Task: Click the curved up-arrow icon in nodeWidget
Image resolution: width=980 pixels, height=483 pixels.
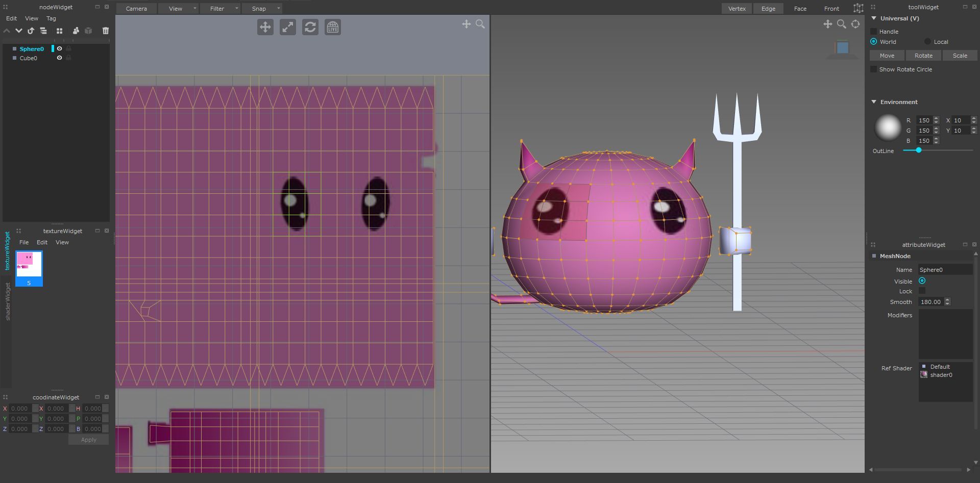Action: pos(31,31)
